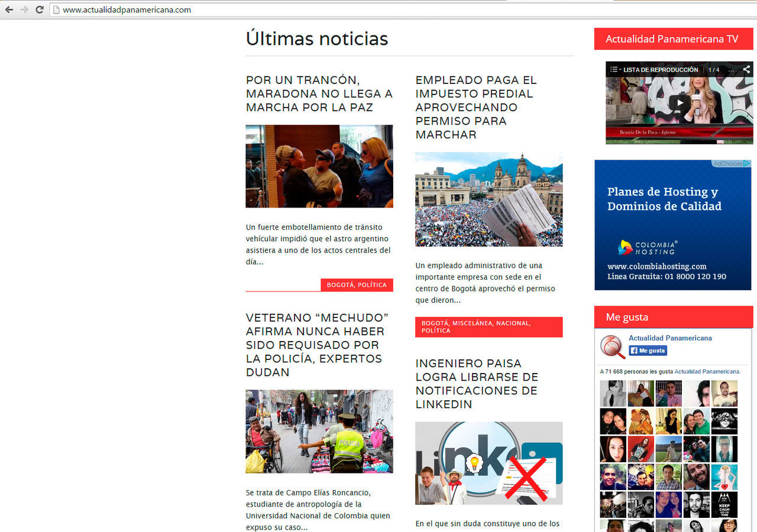Click the '...' more indicator on video bar

732,70
